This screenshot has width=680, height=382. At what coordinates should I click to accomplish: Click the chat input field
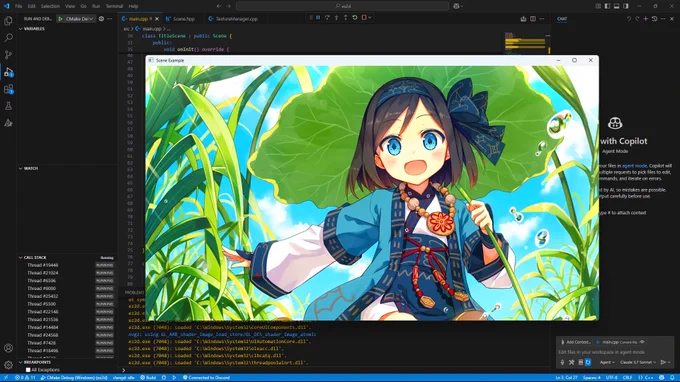(x=615, y=352)
